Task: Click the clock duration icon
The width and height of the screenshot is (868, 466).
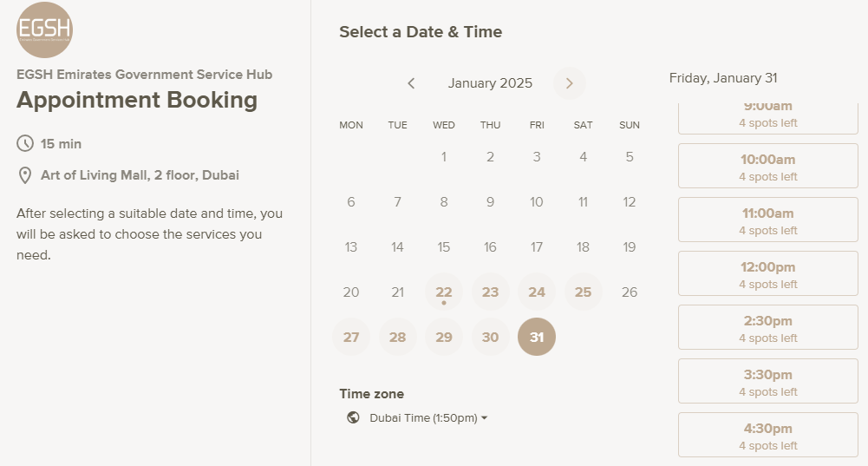Action: 25,143
